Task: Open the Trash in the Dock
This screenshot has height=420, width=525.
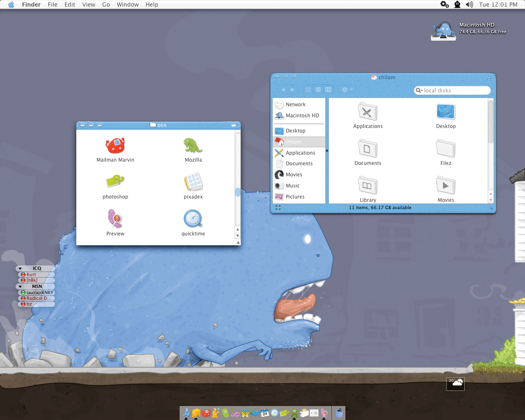Action: coord(339,413)
